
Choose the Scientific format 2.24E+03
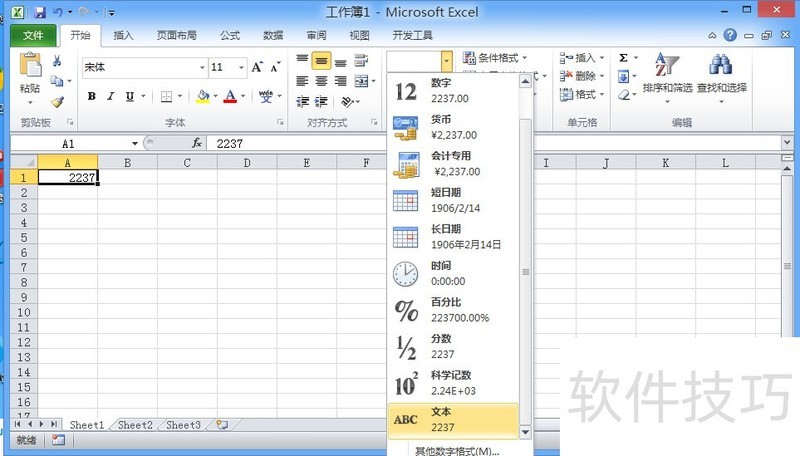click(x=453, y=383)
